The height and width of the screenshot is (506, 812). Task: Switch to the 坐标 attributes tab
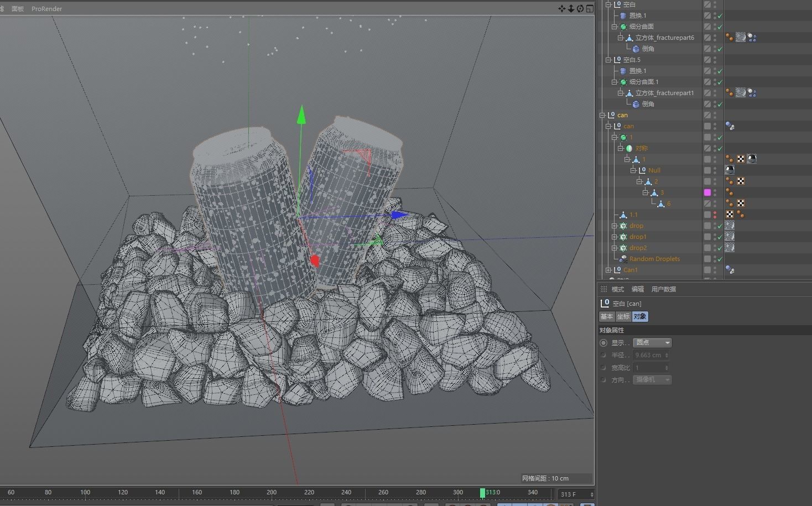pos(623,317)
